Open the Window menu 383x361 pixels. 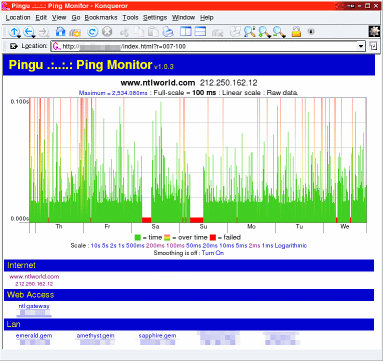click(x=183, y=18)
